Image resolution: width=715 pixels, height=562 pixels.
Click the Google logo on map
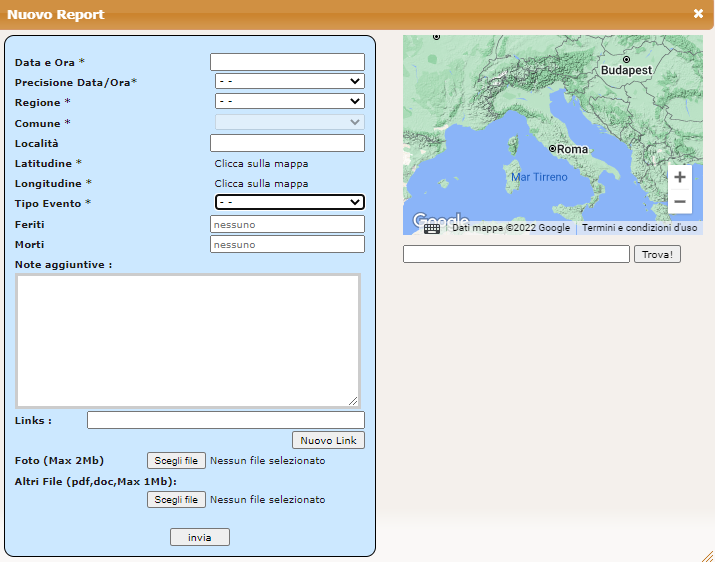440,222
